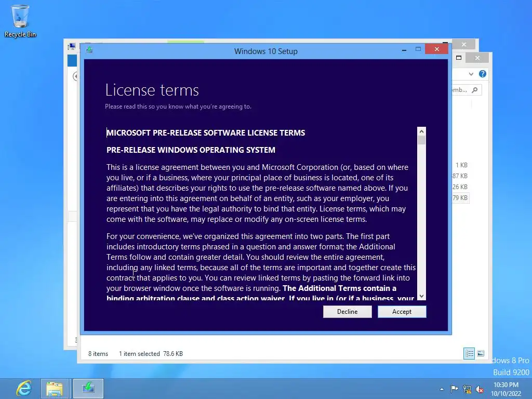Close the rear background window
The height and width of the screenshot is (399, 532).
pyautogui.click(x=464, y=45)
